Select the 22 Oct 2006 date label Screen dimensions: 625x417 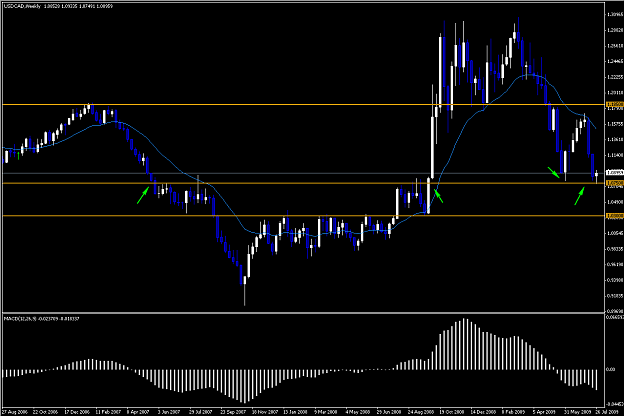click(45, 411)
